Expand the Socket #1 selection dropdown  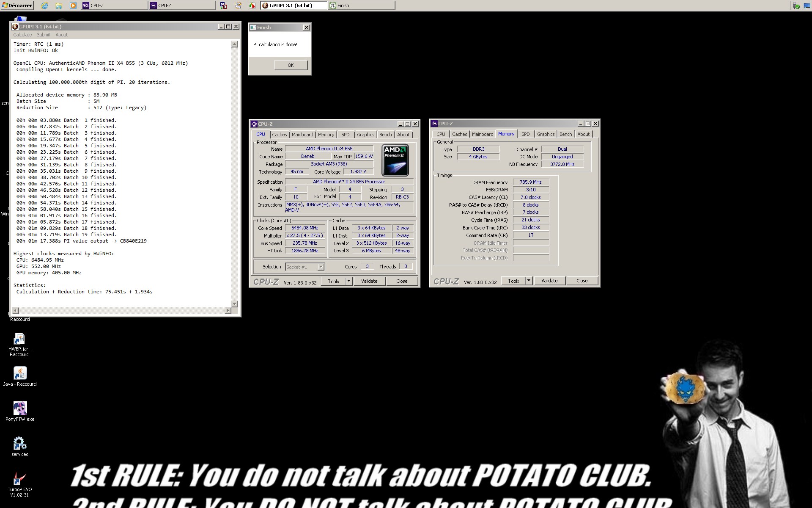point(321,267)
